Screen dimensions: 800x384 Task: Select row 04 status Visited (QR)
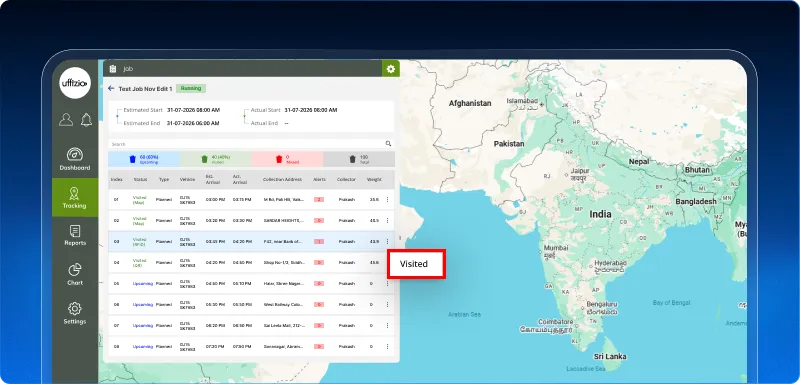(139, 262)
